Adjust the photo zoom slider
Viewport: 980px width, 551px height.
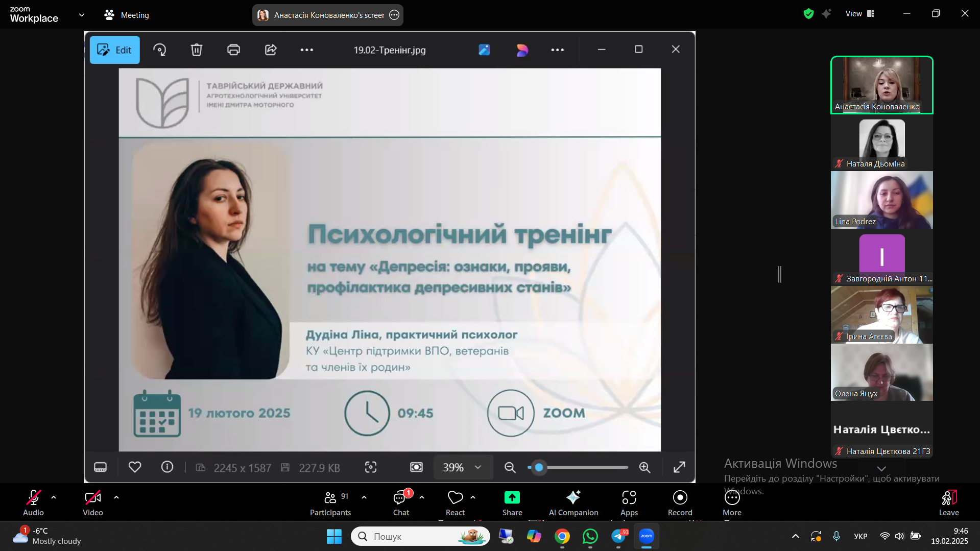(539, 467)
